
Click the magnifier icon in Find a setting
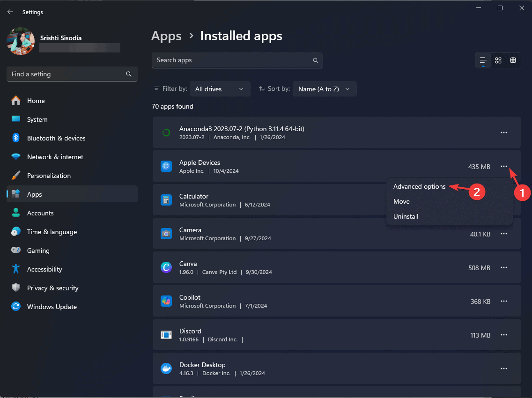[129, 74]
